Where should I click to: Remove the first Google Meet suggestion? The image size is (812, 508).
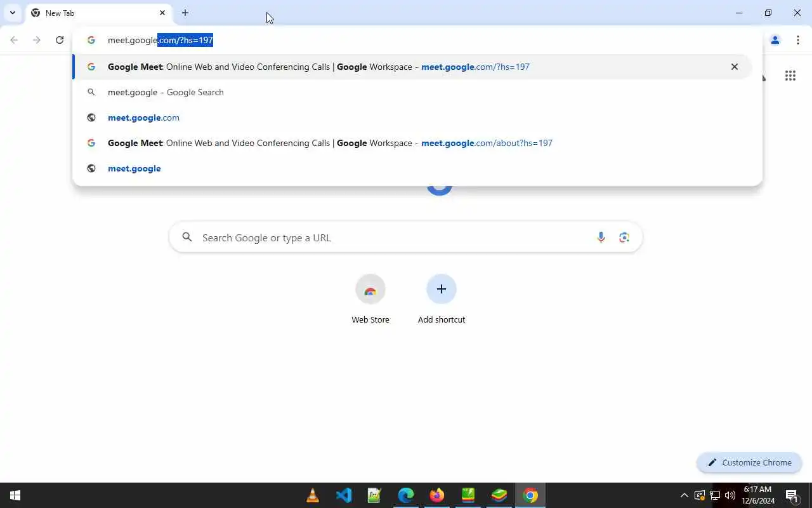click(x=735, y=67)
